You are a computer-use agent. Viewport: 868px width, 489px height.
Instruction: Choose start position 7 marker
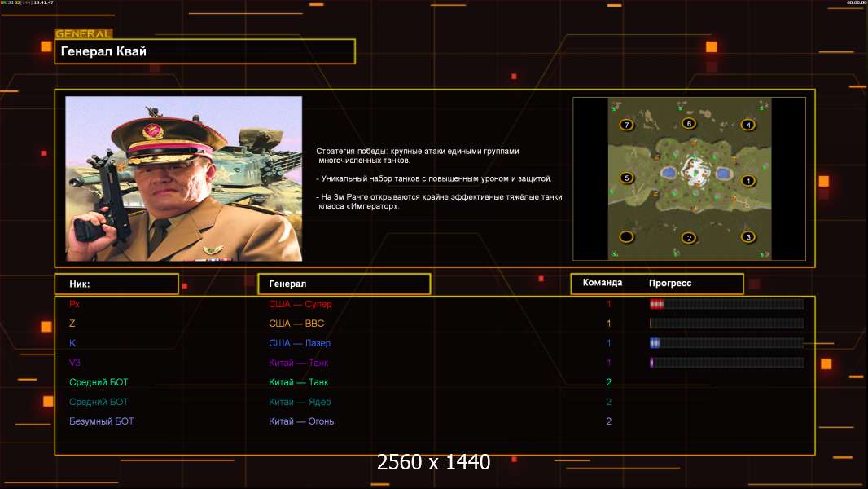(x=626, y=125)
